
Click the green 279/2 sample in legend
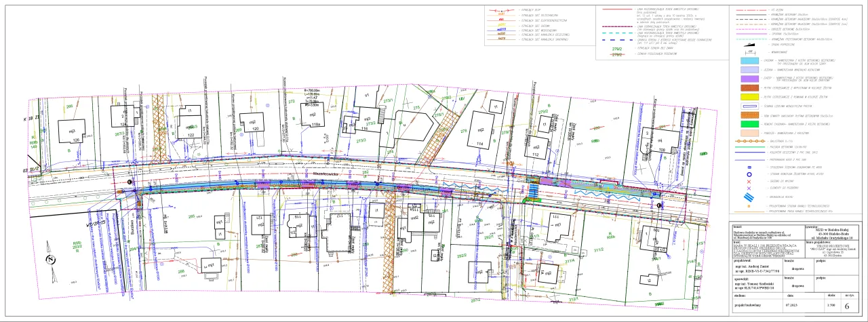(x=617, y=49)
